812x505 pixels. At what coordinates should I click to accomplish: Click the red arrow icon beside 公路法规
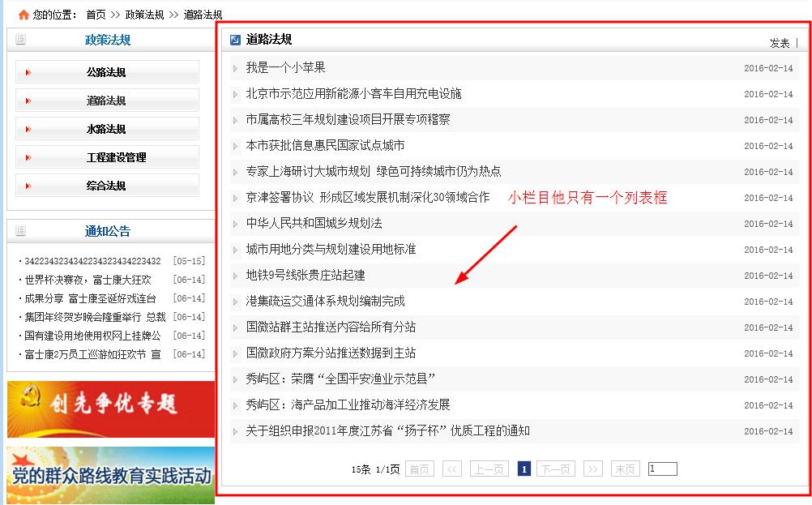pyautogui.click(x=28, y=73)
